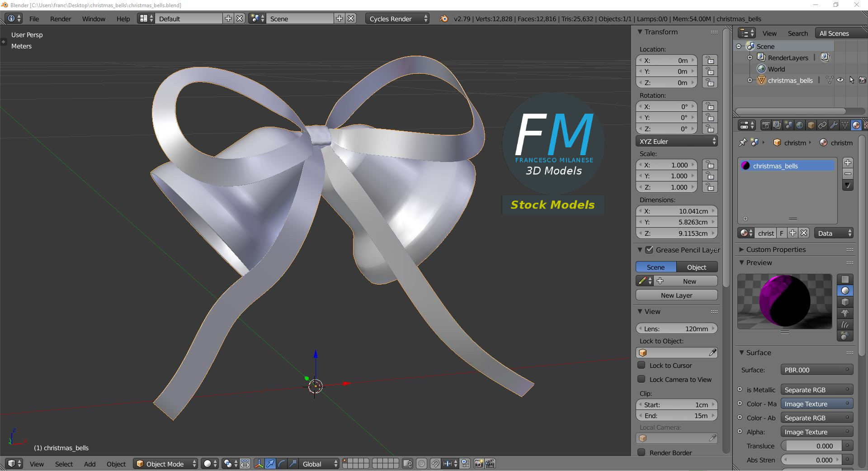Image resolution: width=868 pixels, height=471 pixels.
Task: Open the File menu
Action: [x=34, y=19]
